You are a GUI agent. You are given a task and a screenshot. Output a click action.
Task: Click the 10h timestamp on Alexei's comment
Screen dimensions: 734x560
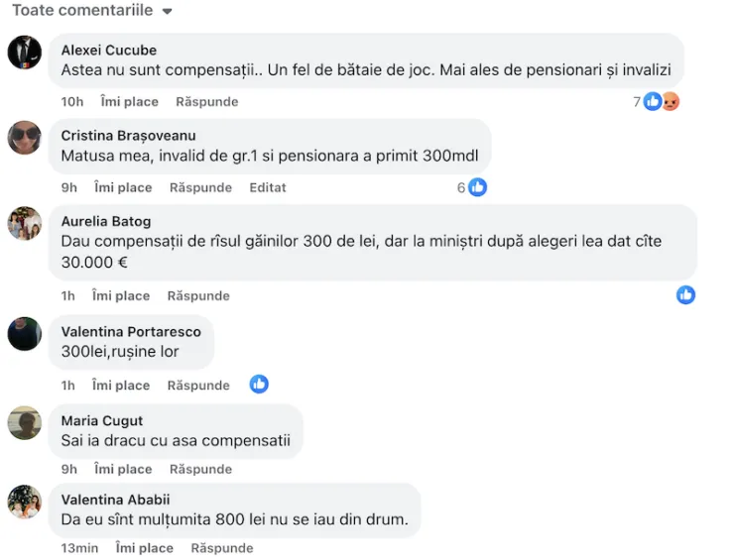click(72, 101)
